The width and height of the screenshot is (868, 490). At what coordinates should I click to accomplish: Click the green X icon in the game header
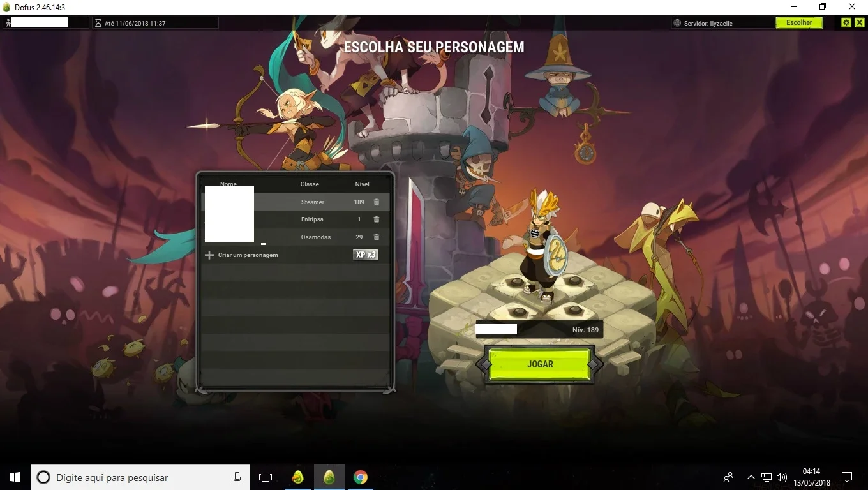tap(859, 22)
